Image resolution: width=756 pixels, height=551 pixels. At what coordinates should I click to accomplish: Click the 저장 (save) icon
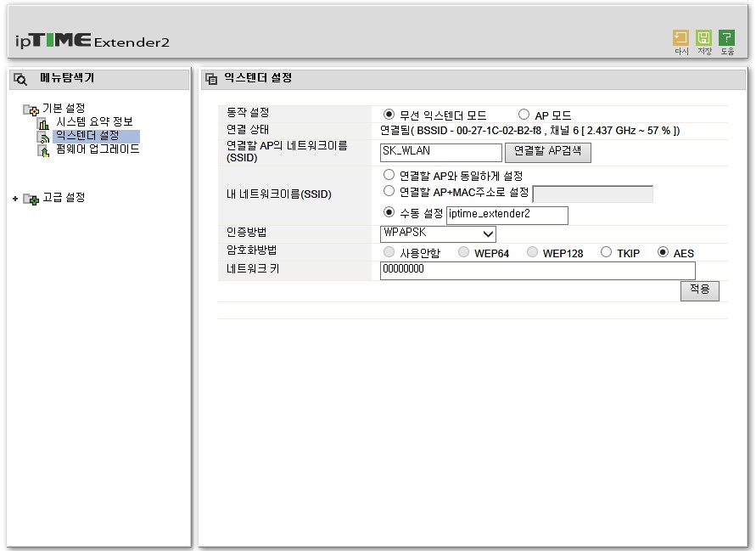coord(703,37)
